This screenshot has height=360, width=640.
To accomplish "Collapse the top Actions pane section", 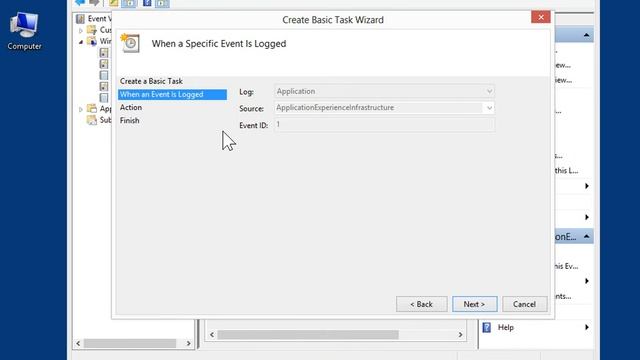I will (587, 35).
